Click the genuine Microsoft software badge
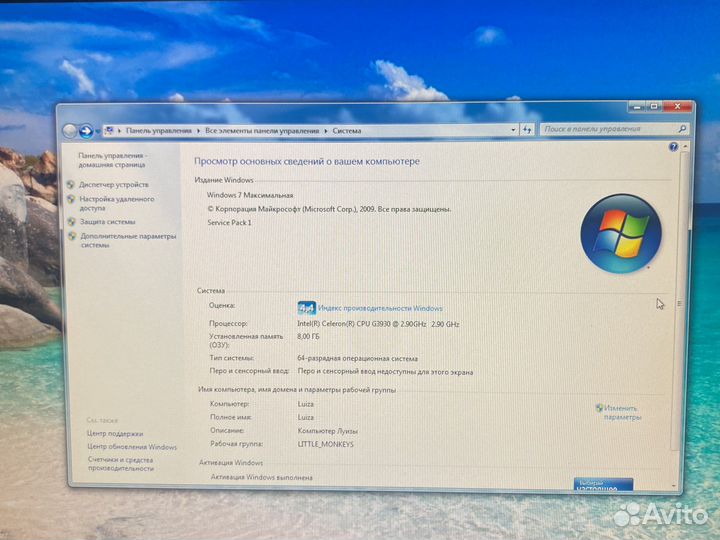720x540 pixels. coord(603,485)
